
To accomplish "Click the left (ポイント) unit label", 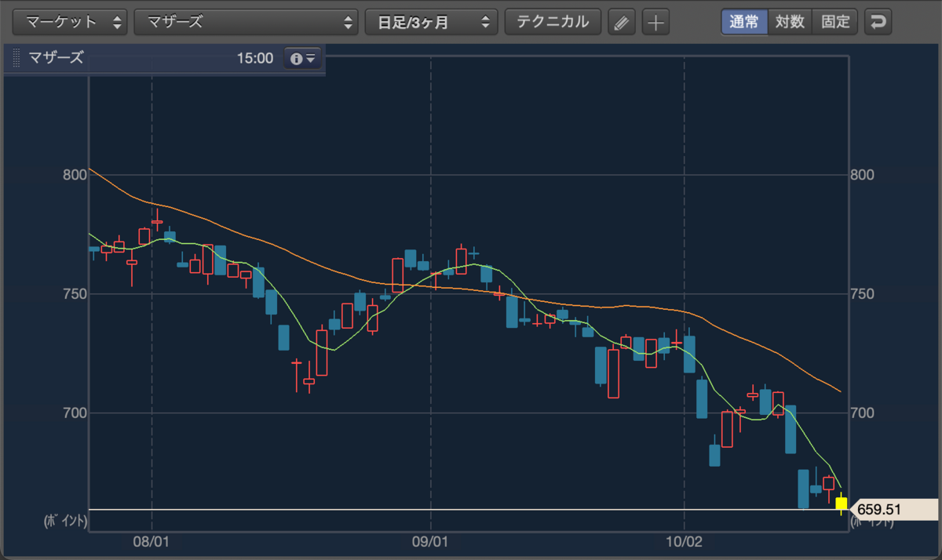I will (65, 521).
